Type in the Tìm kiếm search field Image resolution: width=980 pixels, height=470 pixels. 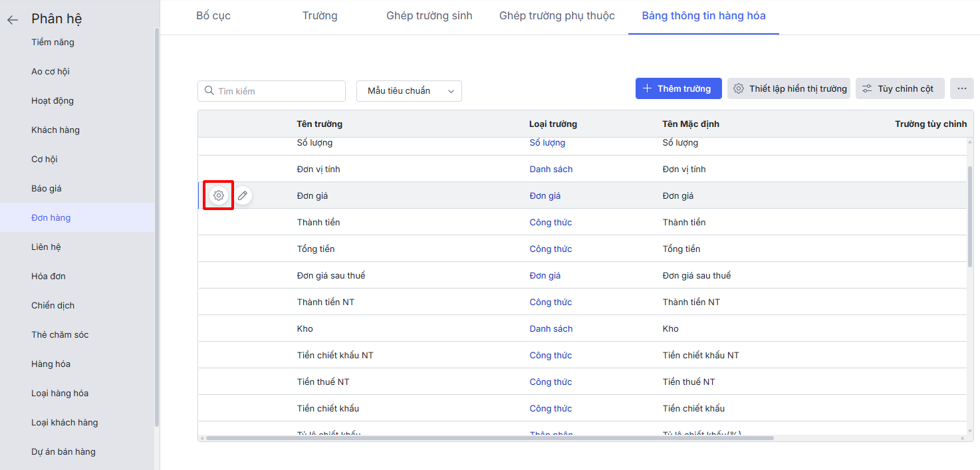coord(278,91)
